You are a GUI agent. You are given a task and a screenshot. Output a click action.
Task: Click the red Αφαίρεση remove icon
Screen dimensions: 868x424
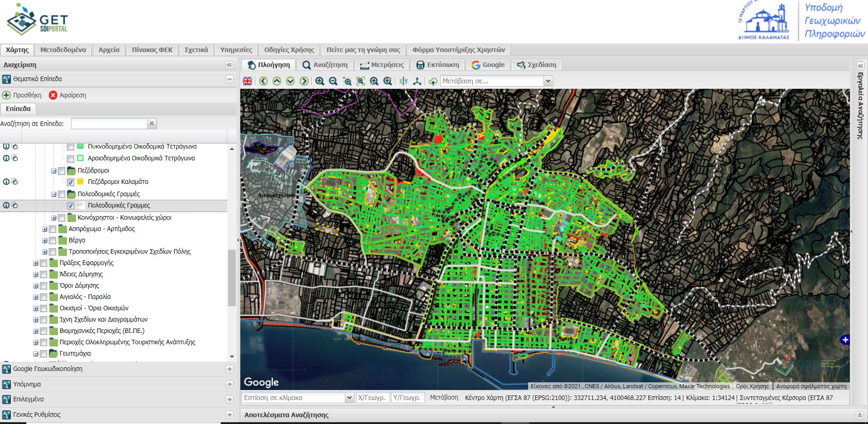click(53, 95)
